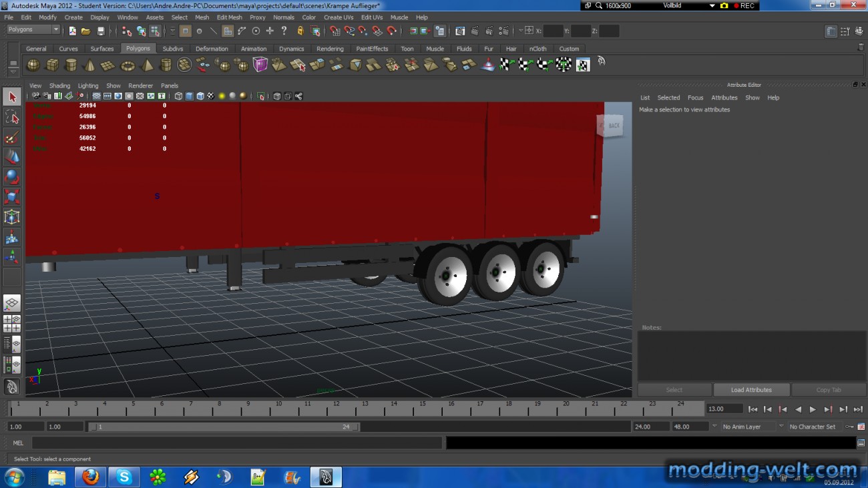Click the New Scene icon
The image size is (868, 488).
point(72,31)
